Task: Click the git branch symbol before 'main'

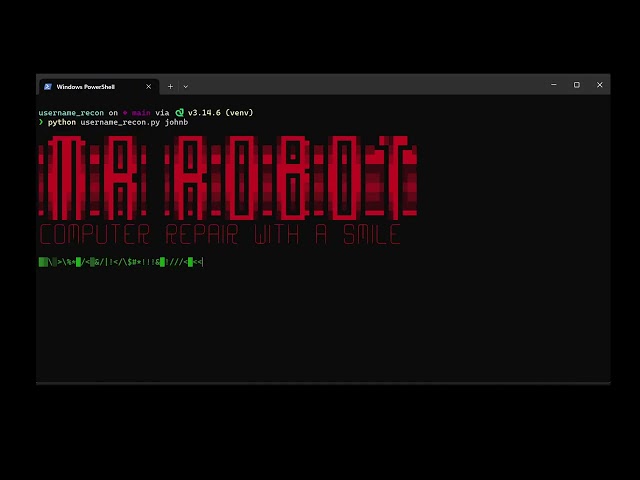Action: point(125,113)
